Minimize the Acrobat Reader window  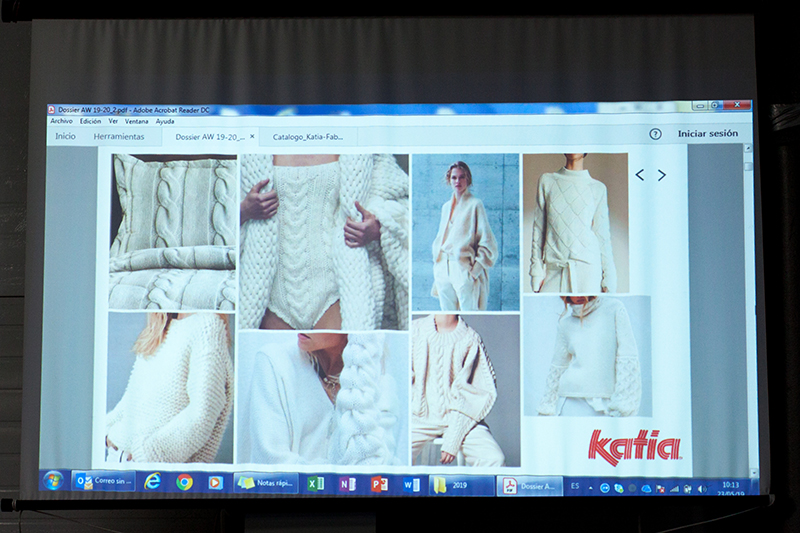point(701,106)
